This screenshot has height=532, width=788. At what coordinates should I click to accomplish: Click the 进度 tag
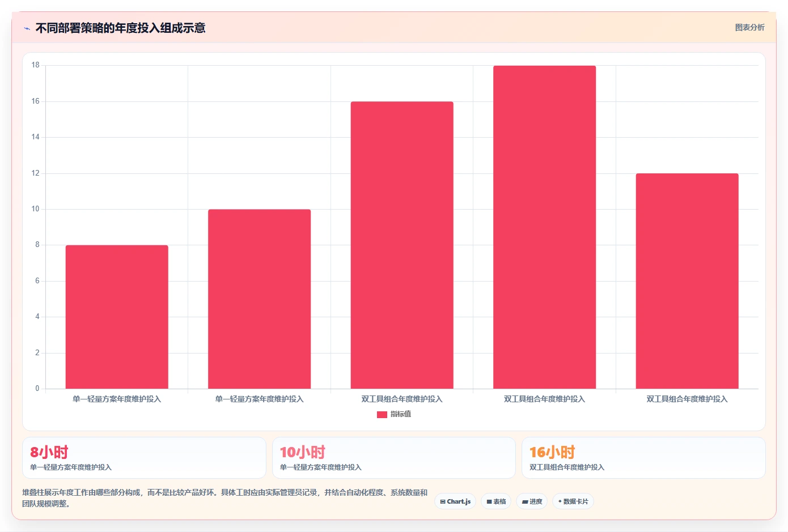click(532, 501)
